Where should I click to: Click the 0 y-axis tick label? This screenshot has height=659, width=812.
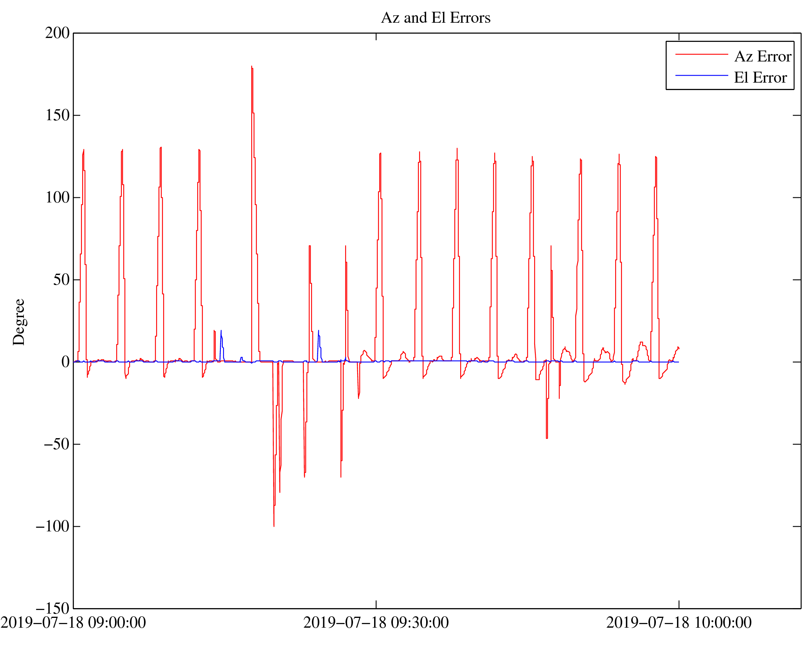pyautogui.click(x=65, y=362)
